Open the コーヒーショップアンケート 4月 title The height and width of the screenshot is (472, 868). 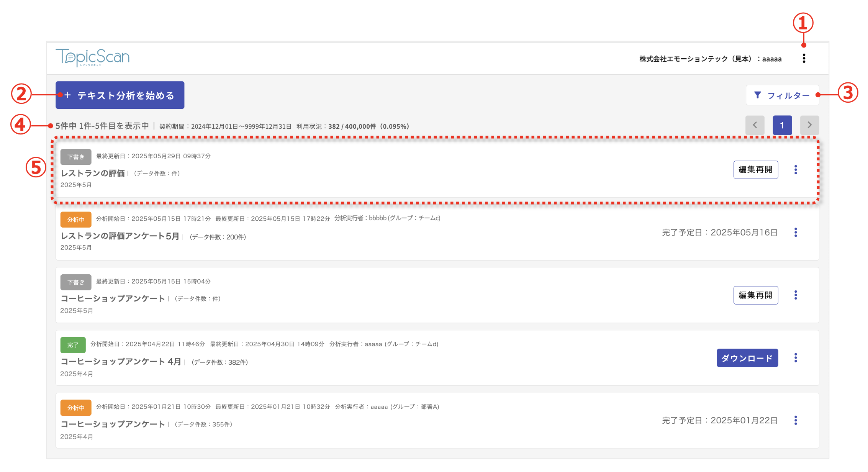121,361
